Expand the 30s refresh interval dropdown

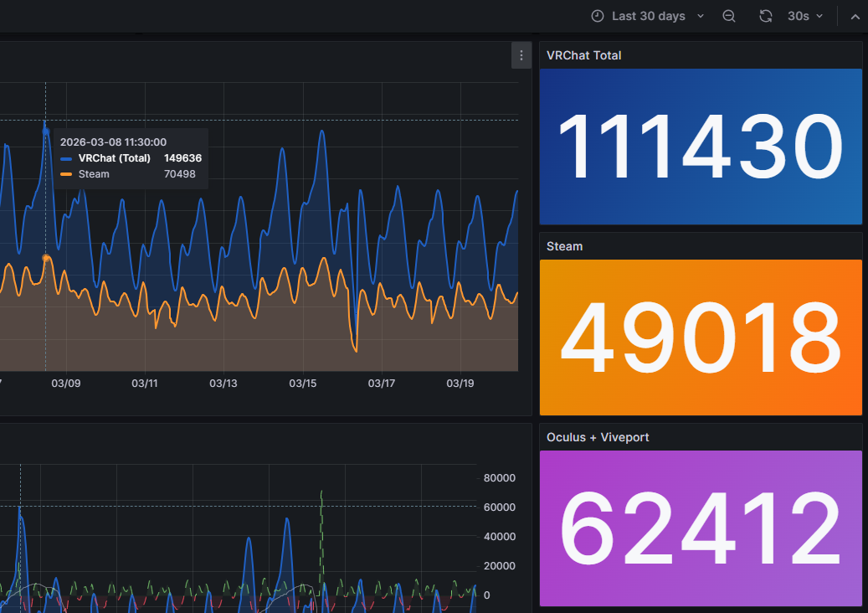pos(805,17)
